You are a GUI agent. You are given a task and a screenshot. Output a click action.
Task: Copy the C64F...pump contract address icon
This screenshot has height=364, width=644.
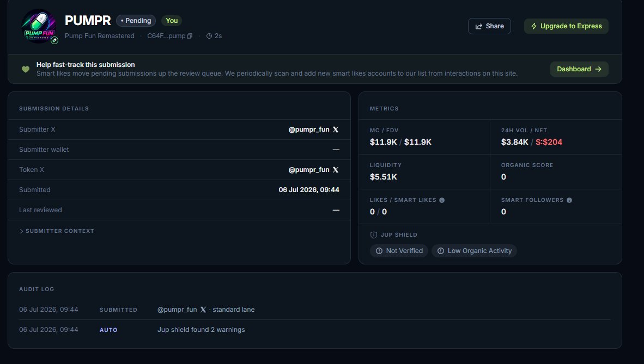click(190, 36)
